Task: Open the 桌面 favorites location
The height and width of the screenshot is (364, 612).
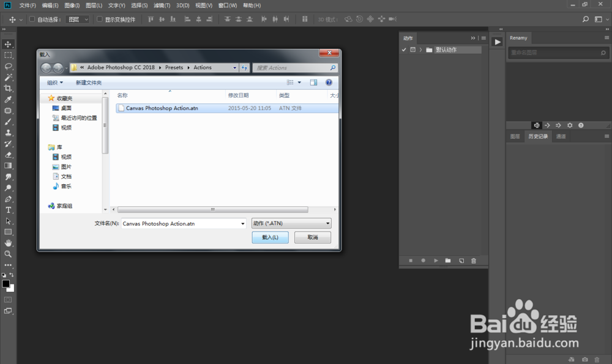Action: pos(62,108)
